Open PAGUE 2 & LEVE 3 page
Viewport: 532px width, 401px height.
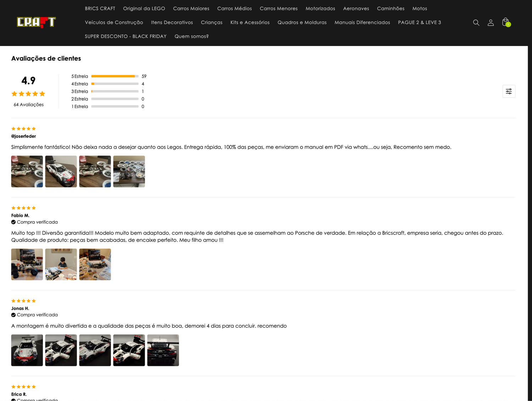tap(419, 22)
